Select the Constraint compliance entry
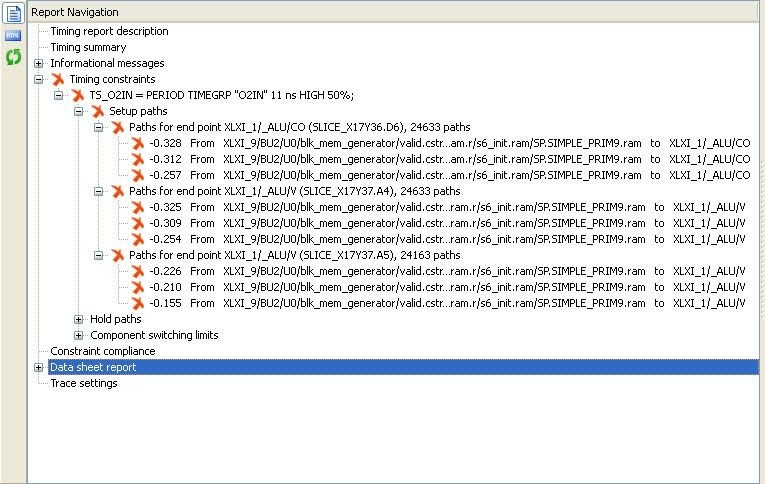765x484 pixels. pos(102,351)
